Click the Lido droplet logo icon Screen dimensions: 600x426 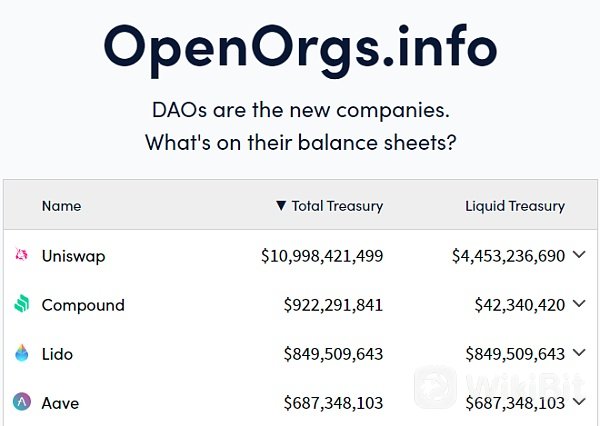pyautogui.click(x=22, y=353)
